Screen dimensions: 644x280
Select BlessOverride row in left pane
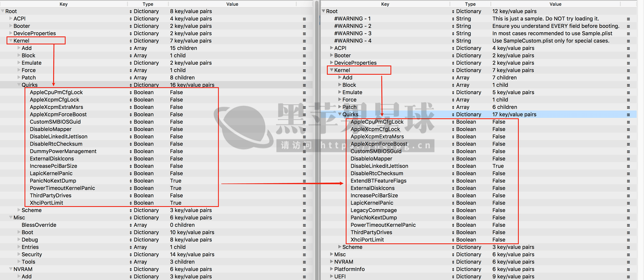(39, 225)
